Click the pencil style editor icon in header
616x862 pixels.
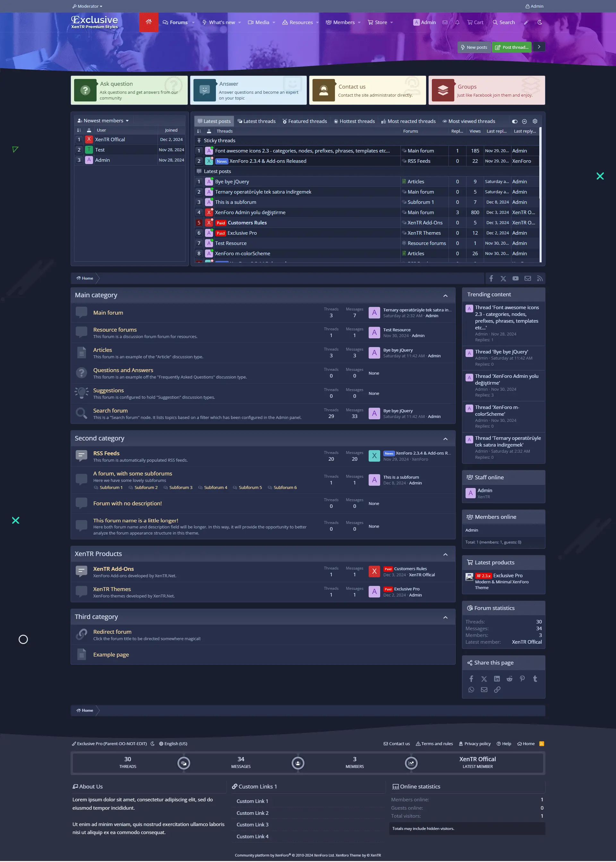point(526,22)
